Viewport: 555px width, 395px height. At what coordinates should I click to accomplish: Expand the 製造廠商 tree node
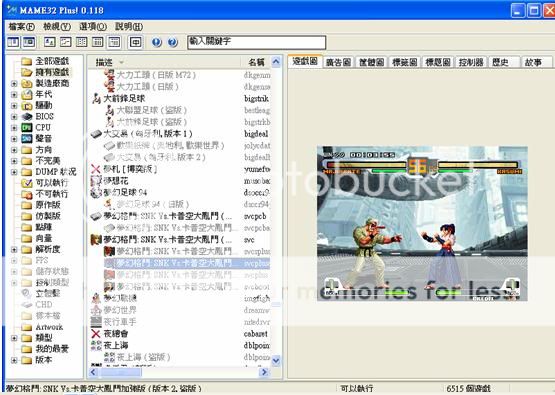coord(14,84)
